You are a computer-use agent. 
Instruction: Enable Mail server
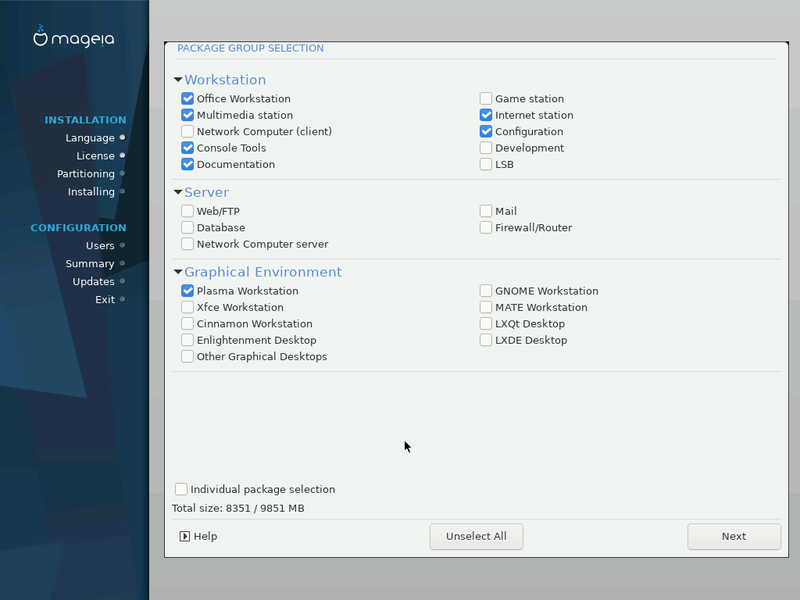(x=486, y=211)
